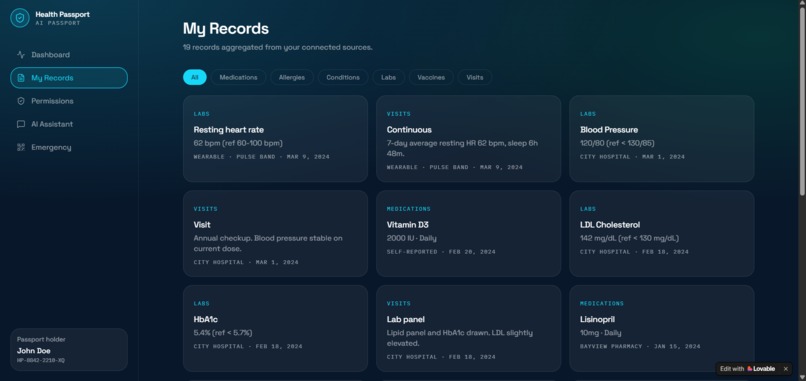Click the Health Passport shield logo
Viewport: 806px width, 381px height.
click(x=20, y=18)
